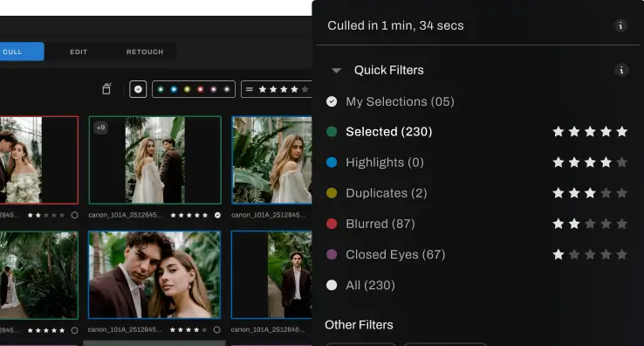Toggle the checkmark selection filter in the toolbar

(138, 89)
